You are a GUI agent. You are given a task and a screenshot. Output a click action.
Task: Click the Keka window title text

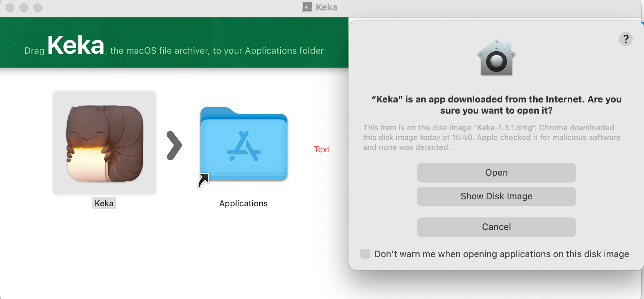pos(327,7)
